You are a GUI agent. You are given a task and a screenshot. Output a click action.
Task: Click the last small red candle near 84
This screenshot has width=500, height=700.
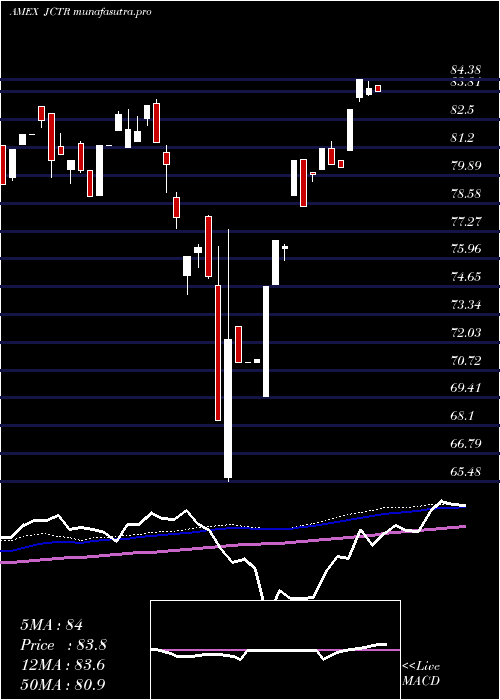(x=378, y=88)
